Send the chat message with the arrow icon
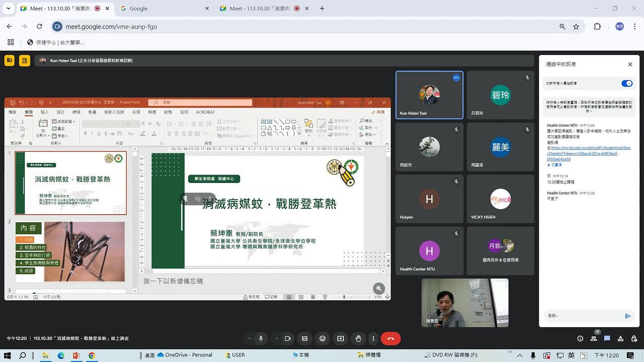 click(628, 316)
